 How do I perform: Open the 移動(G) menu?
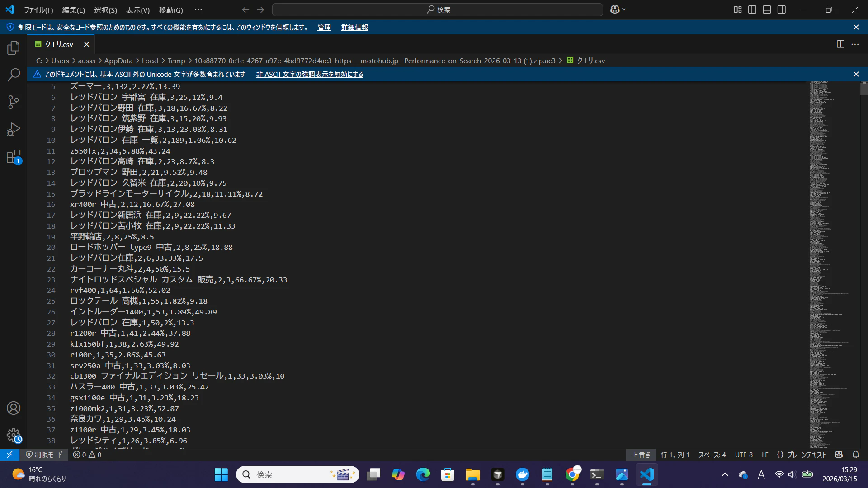tap(171, 9)
